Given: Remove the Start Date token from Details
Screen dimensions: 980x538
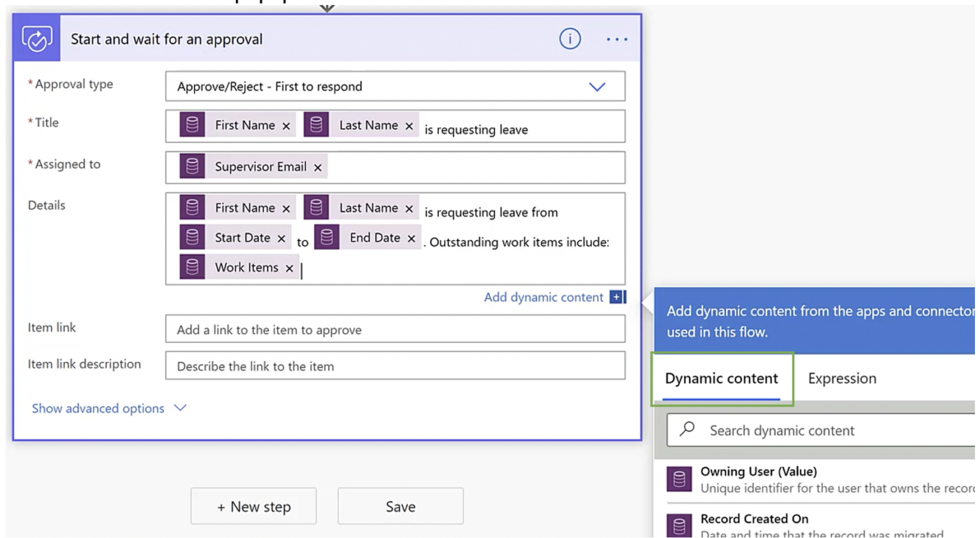Looking at the screenshot, I should click(281, 238).
